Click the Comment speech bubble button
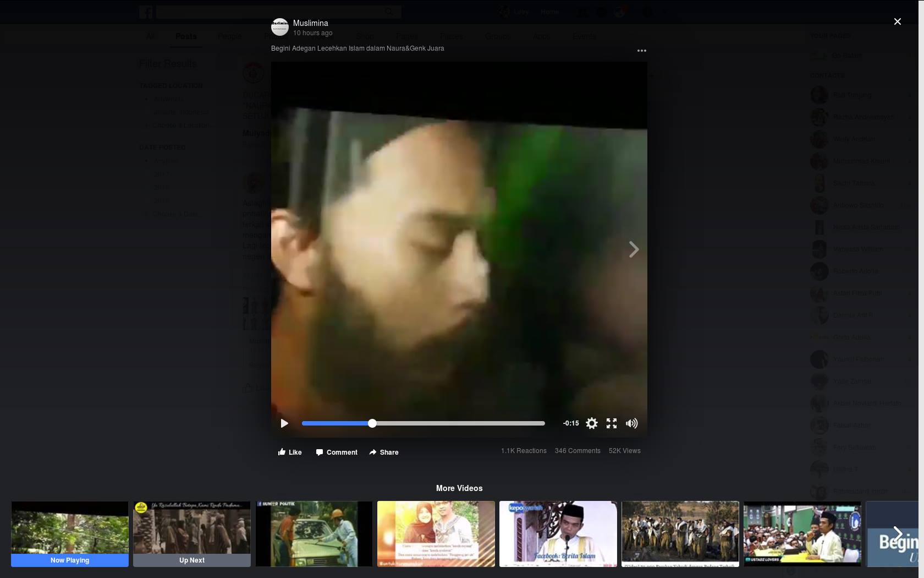The height and width of the screenshot is (578, 924). coord(337,452)
